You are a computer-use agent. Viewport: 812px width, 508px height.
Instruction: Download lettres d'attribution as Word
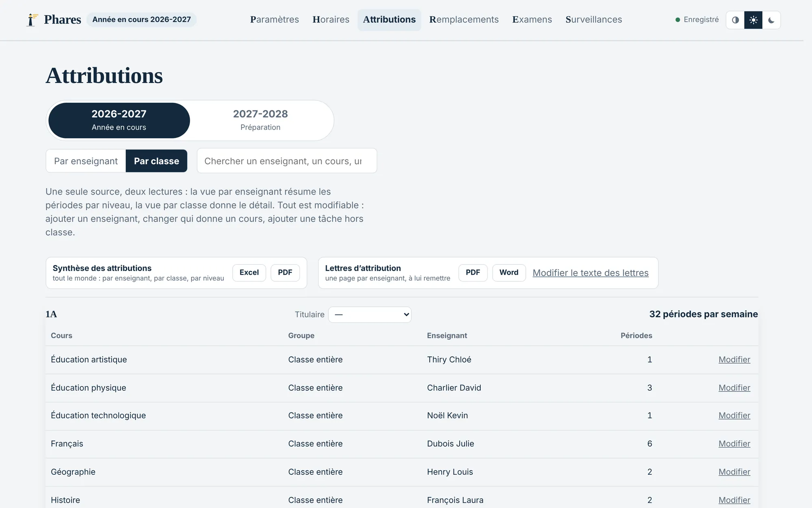click(509, 273)
